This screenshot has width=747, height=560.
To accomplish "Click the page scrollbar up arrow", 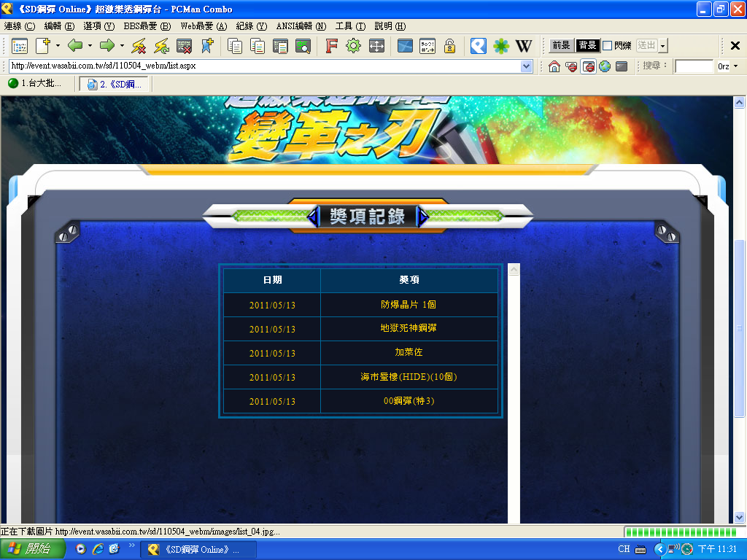I will tap(739, 102).
